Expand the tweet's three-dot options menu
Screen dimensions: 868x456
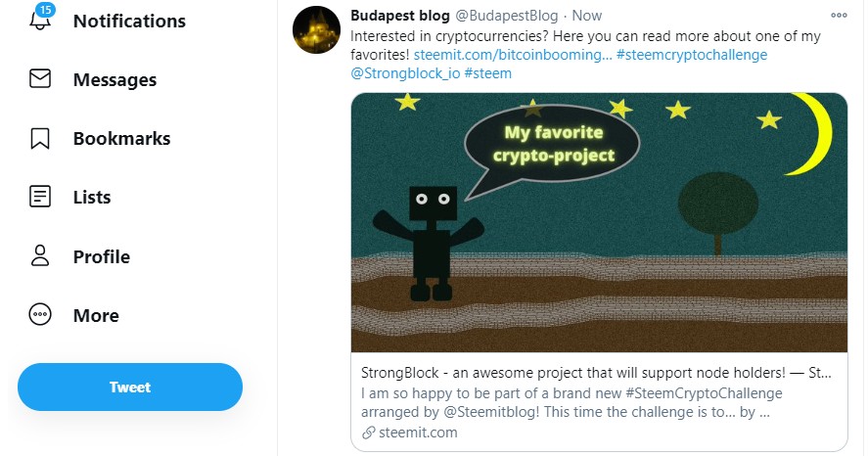(839, 17)
